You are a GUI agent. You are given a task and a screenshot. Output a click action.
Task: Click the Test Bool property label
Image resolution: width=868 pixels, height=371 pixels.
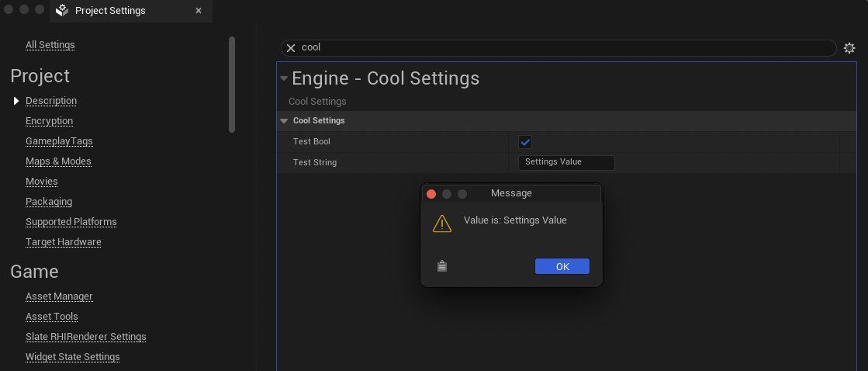coord(311,142)
